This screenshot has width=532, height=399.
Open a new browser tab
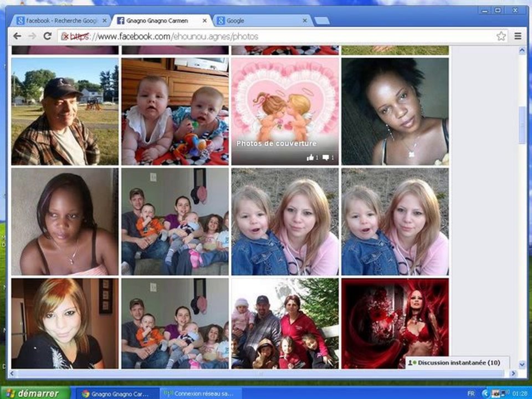tap(321, 21)
